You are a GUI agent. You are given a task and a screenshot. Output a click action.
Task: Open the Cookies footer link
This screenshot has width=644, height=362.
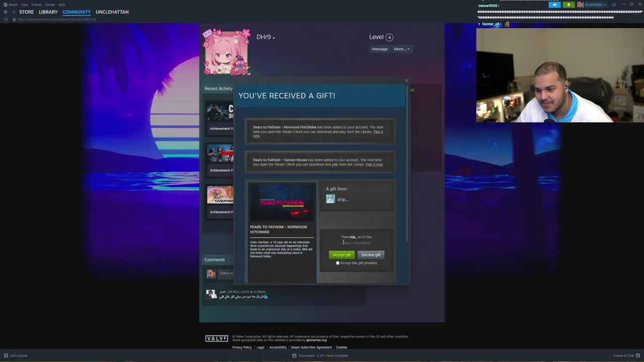342,347
